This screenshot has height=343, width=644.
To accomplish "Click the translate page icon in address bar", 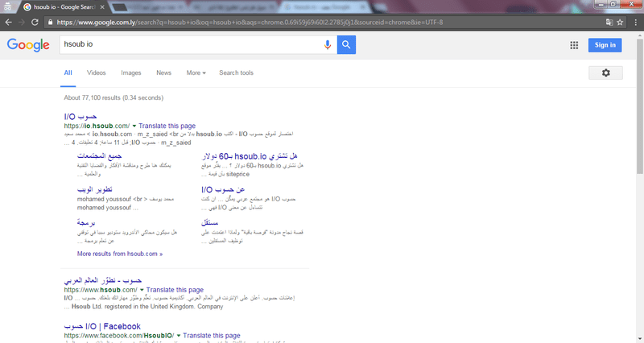I will [x=609, y=23].
